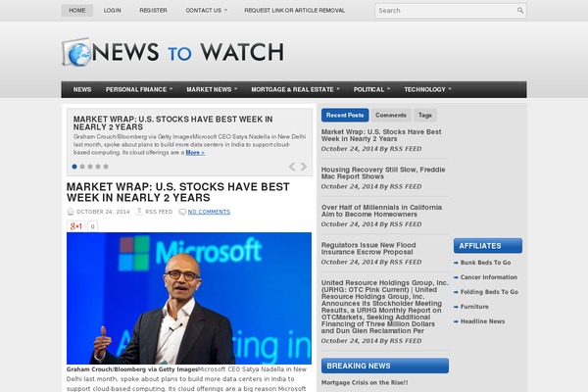
Task: Click the search magnifier icon
Action: [x=520, y=11]
